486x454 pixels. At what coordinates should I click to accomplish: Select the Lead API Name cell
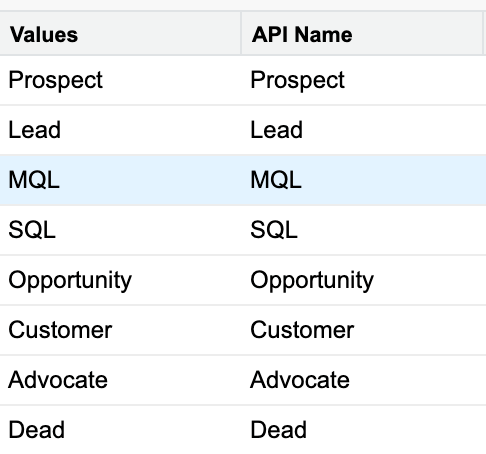click(x=362, y=130)
